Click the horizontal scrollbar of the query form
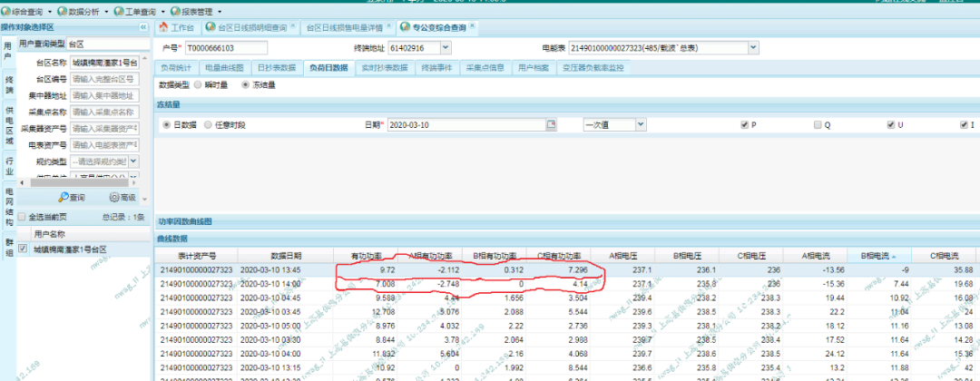Viewport: 980px width, 381px height. [x=78, y=182]
